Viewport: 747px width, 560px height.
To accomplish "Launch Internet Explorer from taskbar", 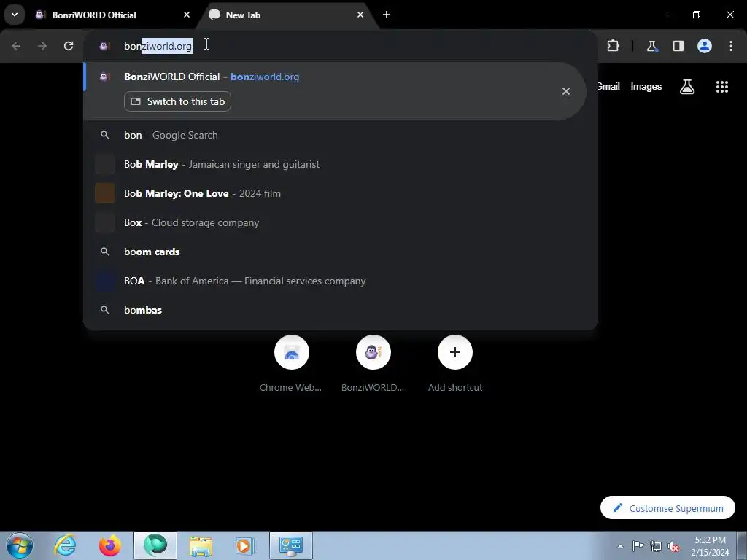I will click(x=65, y=545).
